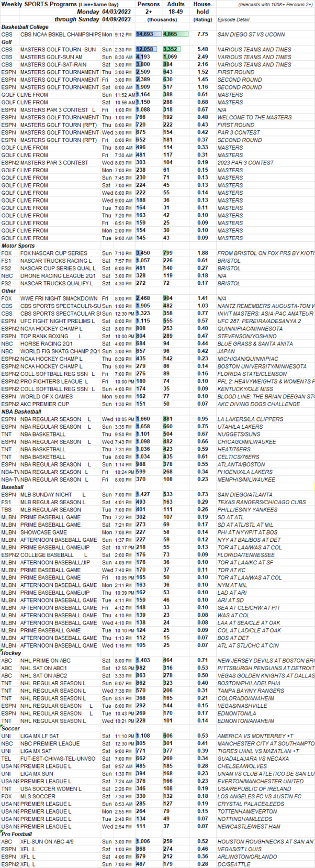Select the 'FOX NASCAR CUP SERIES' program cell
The image size is (315, 868).
53,253
